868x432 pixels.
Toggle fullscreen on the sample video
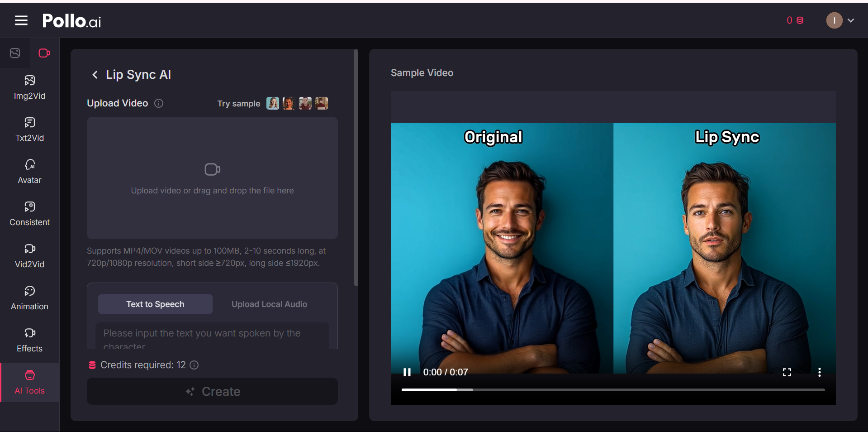tap(787, 372)
